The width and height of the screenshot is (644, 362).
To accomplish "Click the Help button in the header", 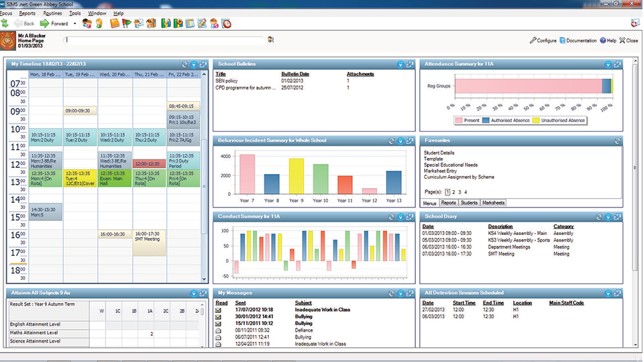I will [608, 40].
